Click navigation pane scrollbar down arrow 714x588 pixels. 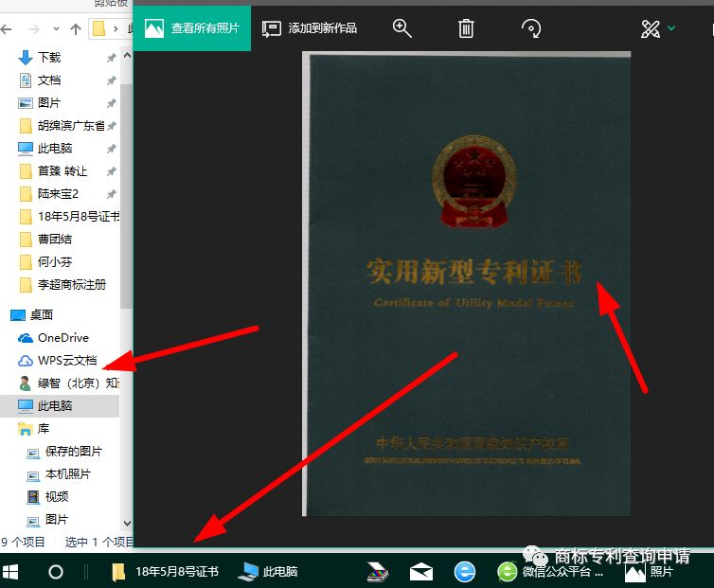pos(127,523)
